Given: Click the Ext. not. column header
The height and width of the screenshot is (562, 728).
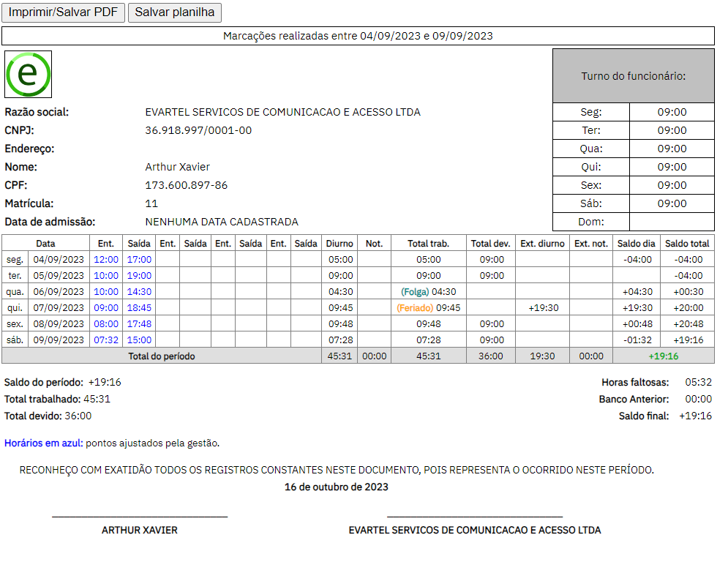Looking at the screenshot, I should click(x=591, y=244).
